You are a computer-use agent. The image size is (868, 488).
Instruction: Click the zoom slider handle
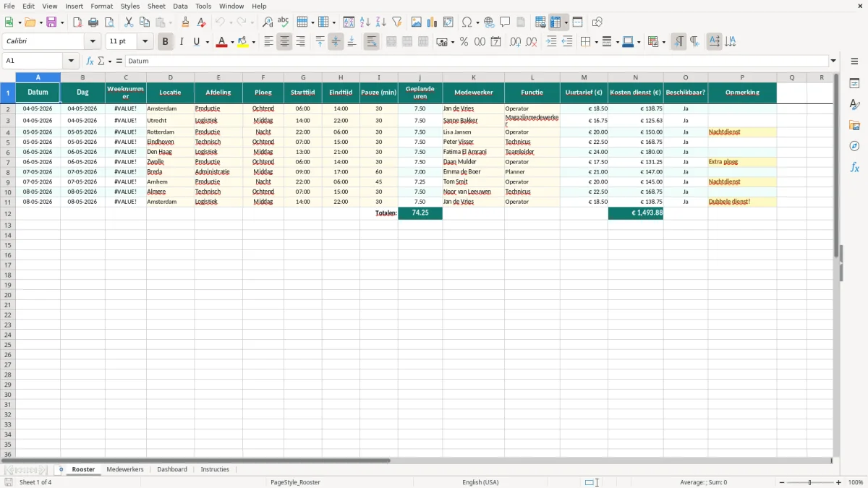click(810, 482)
